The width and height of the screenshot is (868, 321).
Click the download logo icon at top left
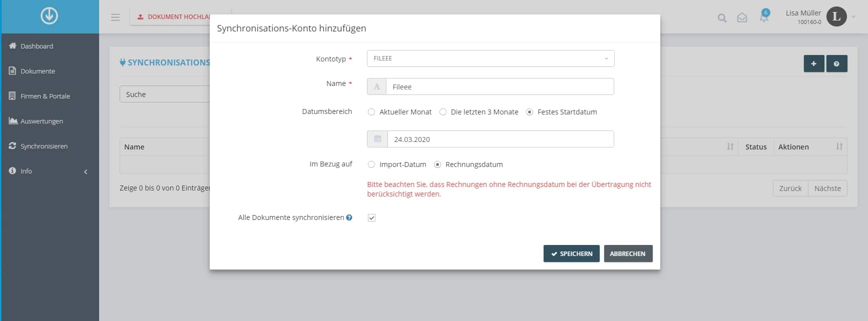click(x=49, y=16)
